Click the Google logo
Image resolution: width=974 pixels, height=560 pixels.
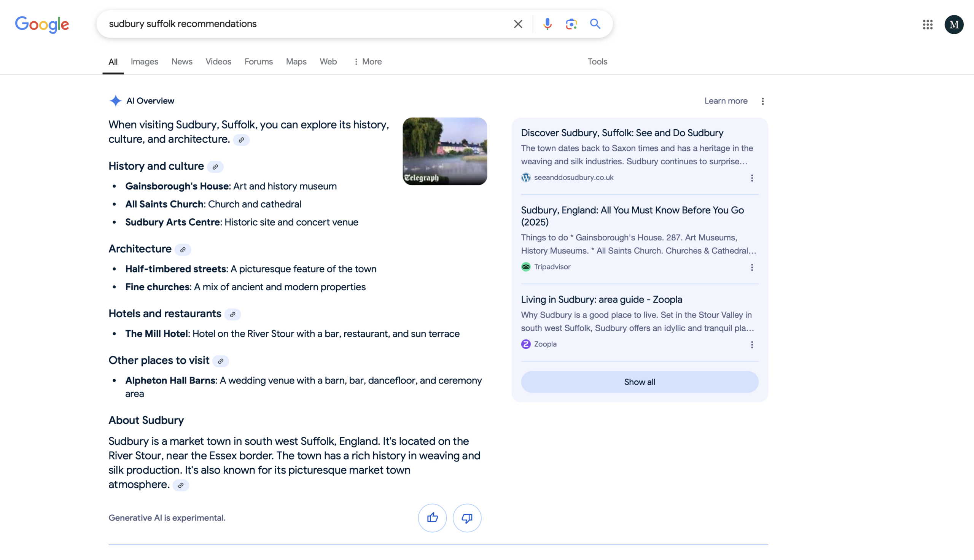click(x=42, y=25)
